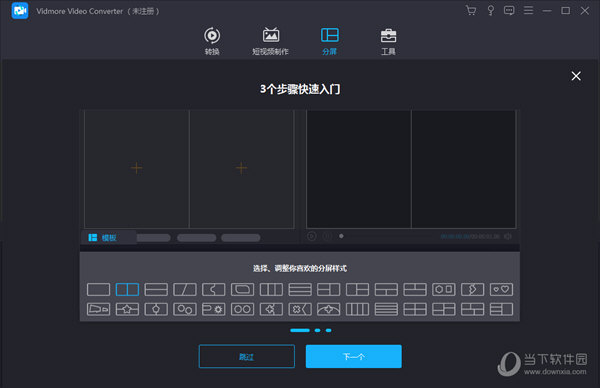Choose the circle on vertical line template
This screenshot has width=600, height=388.
point(156,309)
